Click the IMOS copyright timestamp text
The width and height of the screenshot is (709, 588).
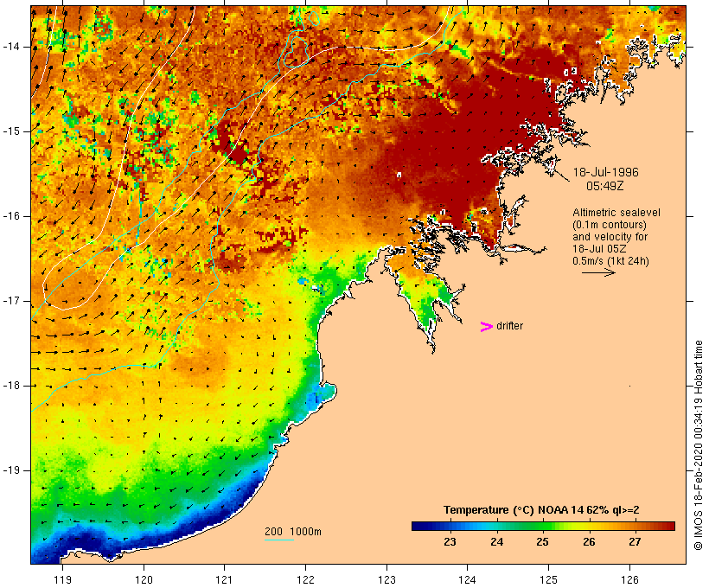pyautogui.click(x=698, y=445)
